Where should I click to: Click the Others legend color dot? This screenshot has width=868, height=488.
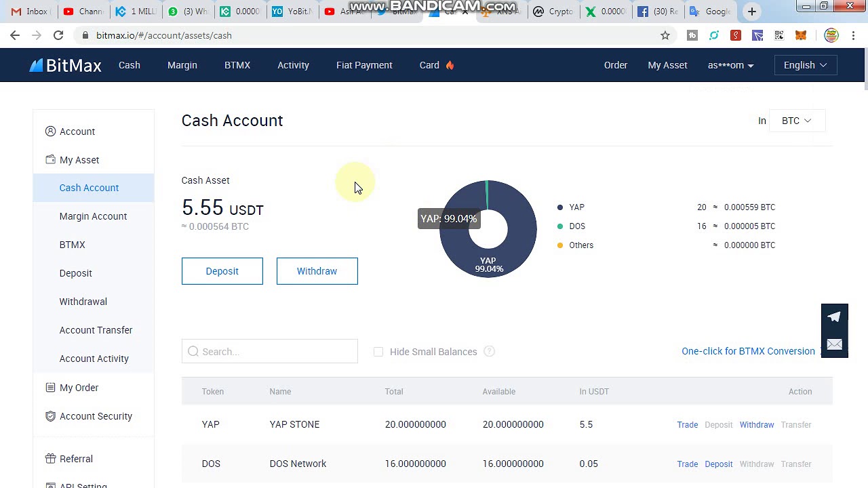[560, 245]
